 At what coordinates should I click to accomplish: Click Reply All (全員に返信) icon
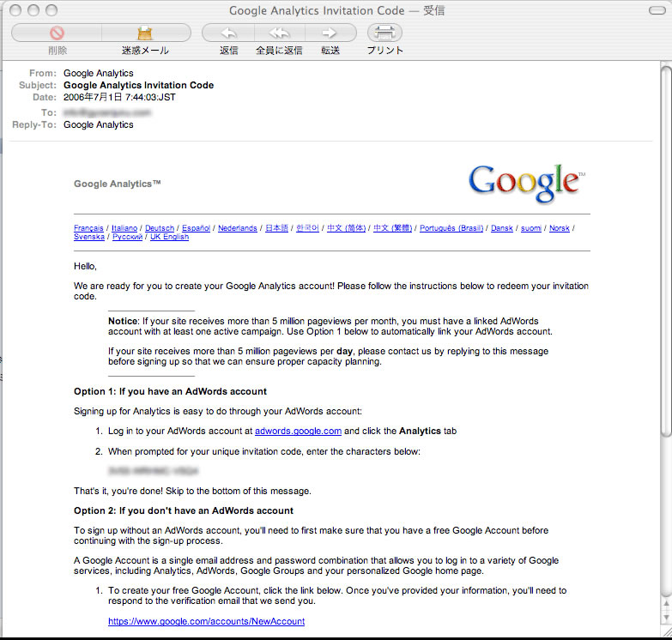(x=279, y=33)
